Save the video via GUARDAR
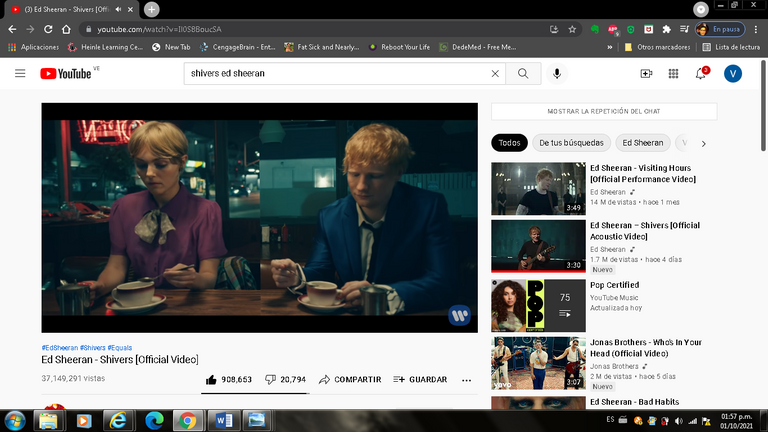Viewport: 768px width, 432px height. (420, 380)
